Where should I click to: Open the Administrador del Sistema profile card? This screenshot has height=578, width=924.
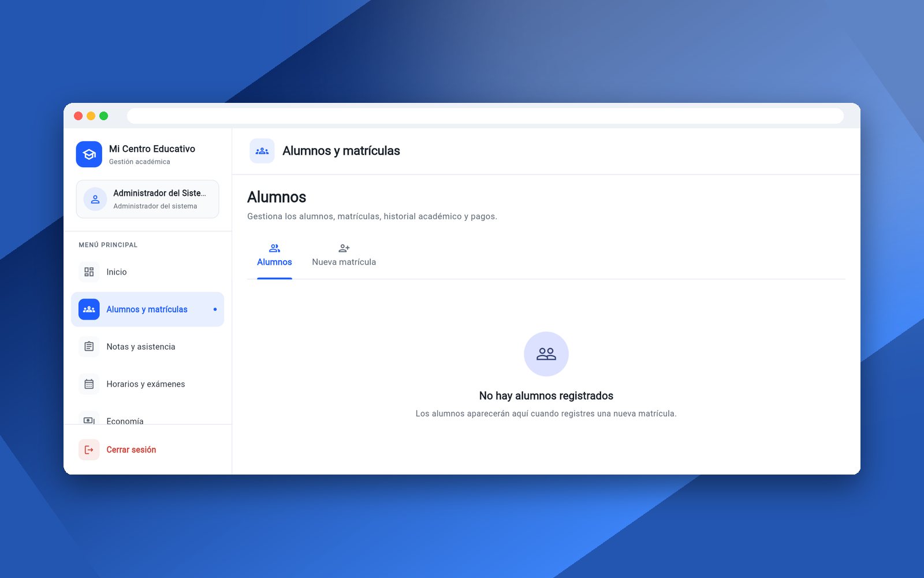(x=147, y=199)
